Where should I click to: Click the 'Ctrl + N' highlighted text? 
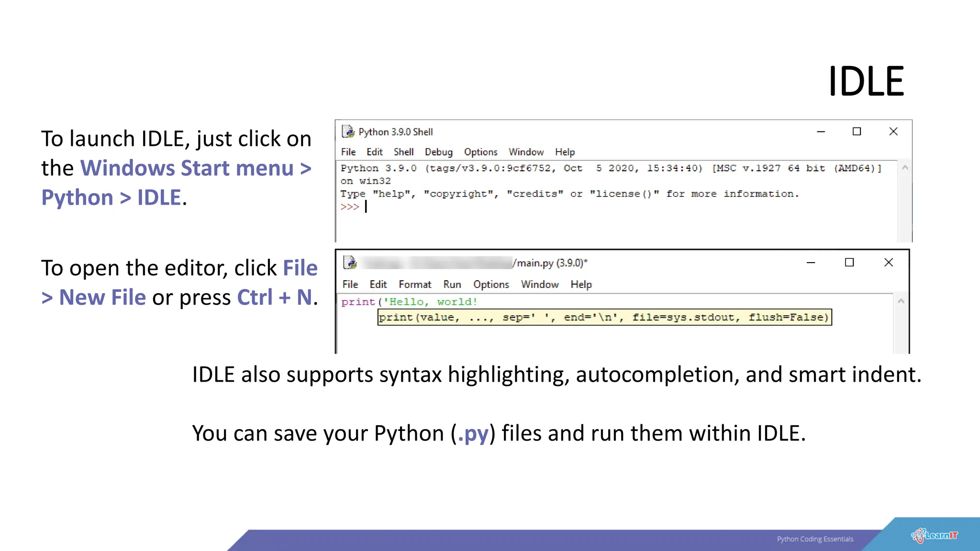[275, 298]
